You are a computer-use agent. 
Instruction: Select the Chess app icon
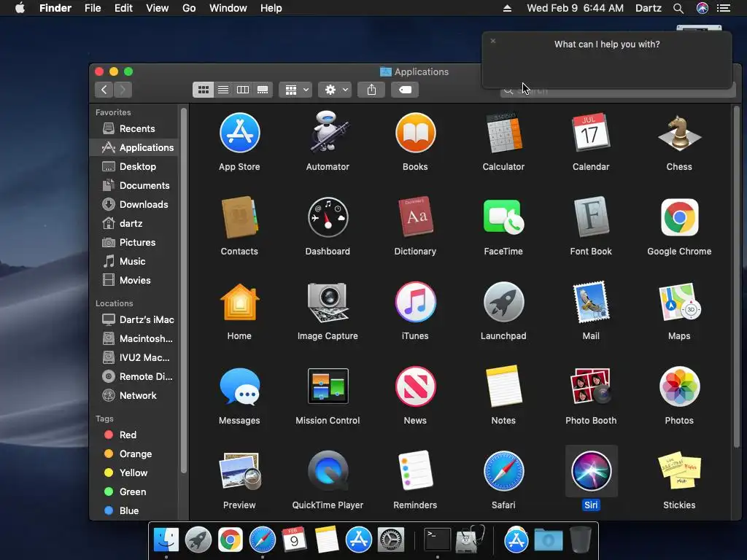click(679, 133)
